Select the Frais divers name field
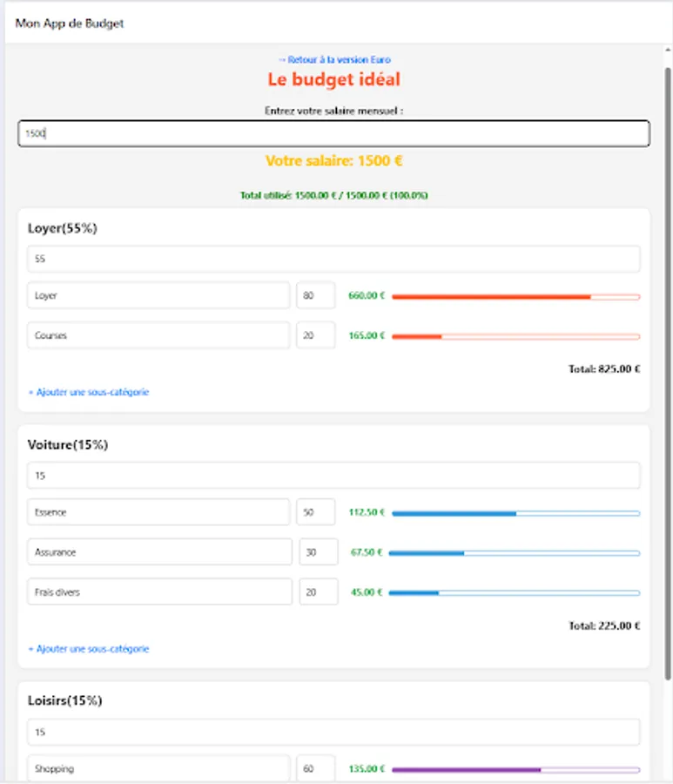Image resolution: width=673 pixels, height=784 pixels. point(161,591)
